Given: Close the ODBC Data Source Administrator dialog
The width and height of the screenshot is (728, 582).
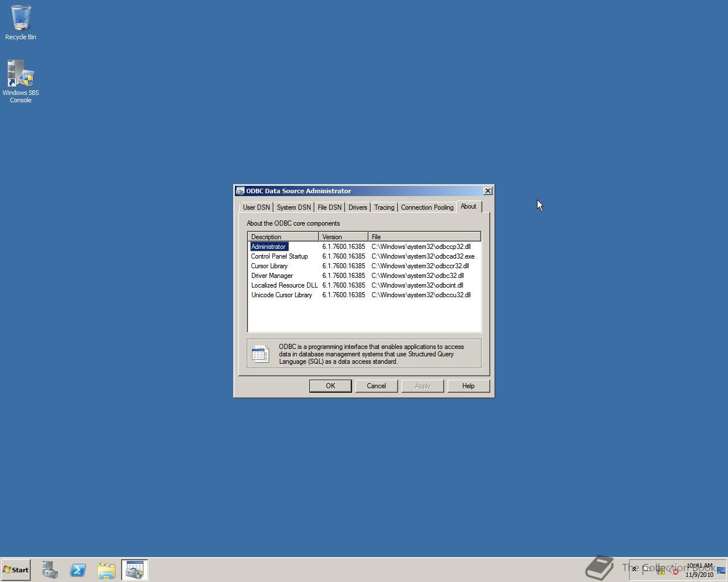Looking at the screenshot, I should 487,191.
